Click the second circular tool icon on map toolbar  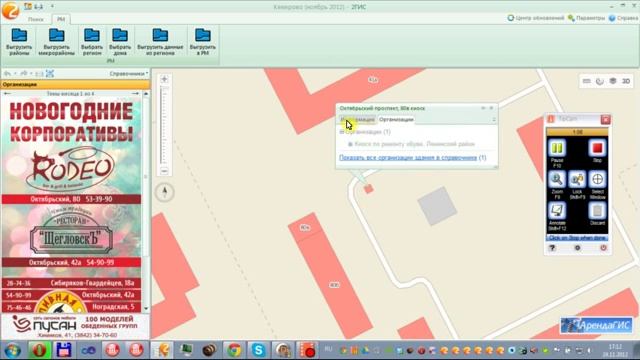(x=600, y=81)
